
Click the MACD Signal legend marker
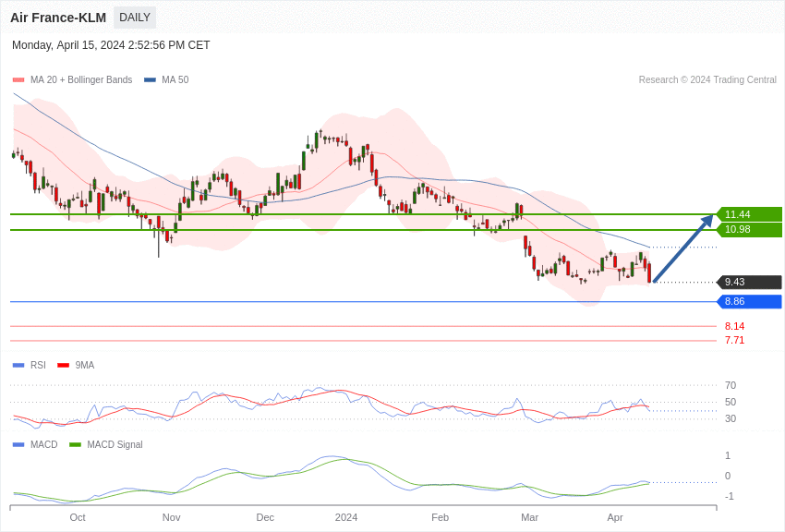click(75, 445)
